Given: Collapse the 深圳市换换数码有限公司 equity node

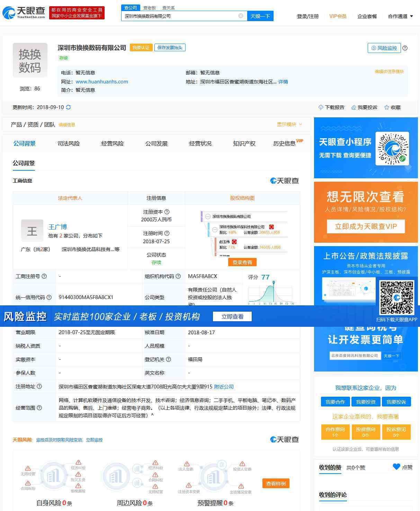Looking at the screenshot, I should (208, 217).
